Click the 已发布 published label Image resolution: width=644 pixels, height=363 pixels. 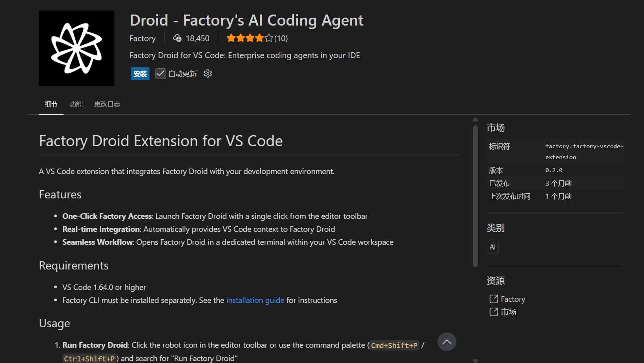tap(499, 183)
